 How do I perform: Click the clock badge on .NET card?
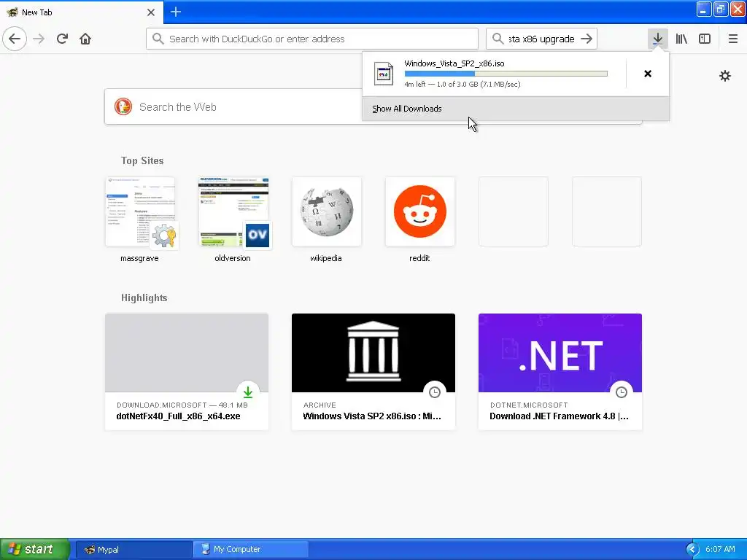tap(622, 392)
